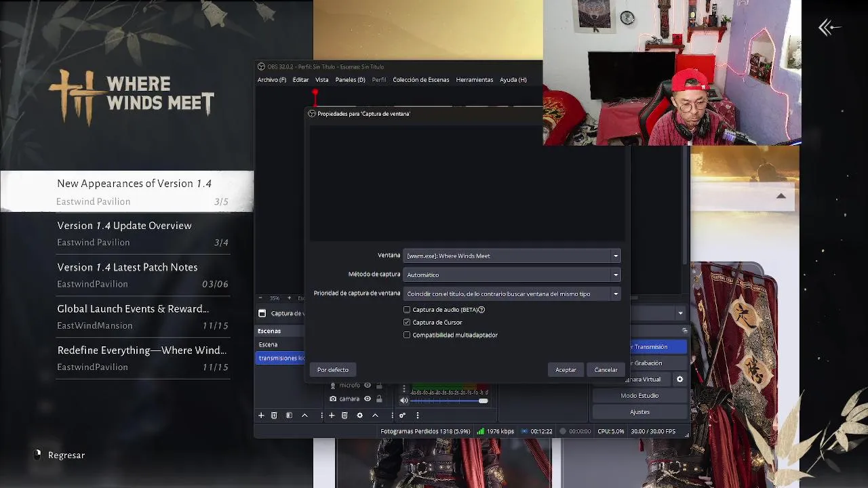Open Redefine Everything—Where Wind entry
Viewport: 868px width, 488px height.
coord(142,358)
